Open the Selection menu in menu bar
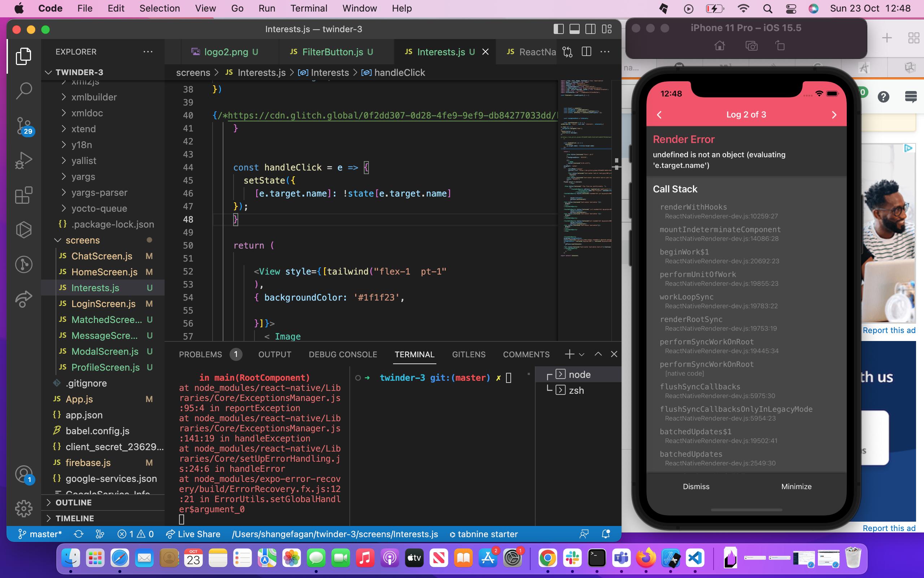Image resolution: width=924 pixels, height=578 pixels. coord(159,8)
